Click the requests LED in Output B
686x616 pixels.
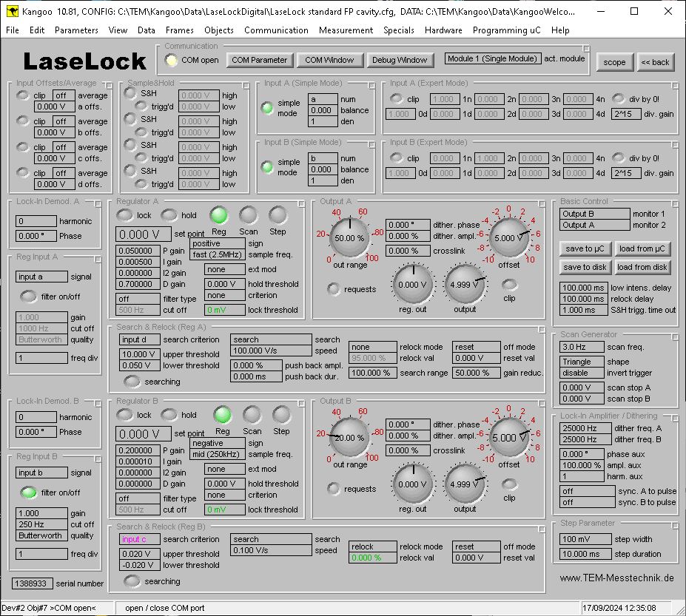pyautogui.click(x=334, y=488)
